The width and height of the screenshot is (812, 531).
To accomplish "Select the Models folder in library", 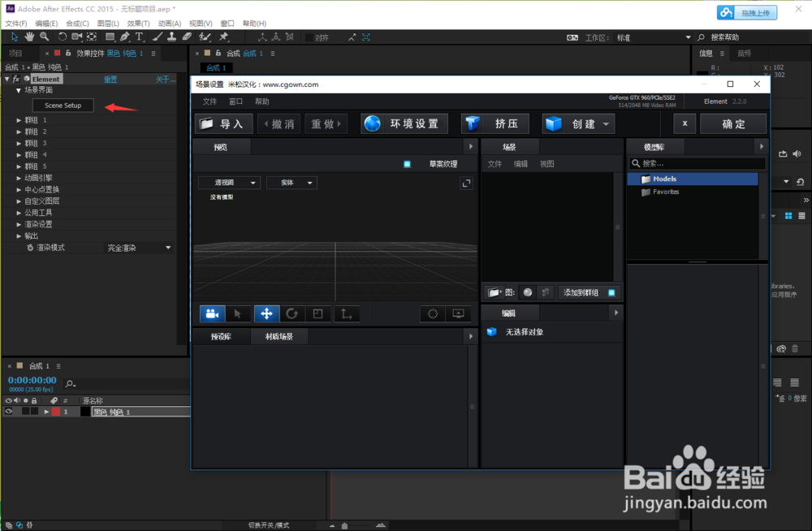I will coord(693,179).
